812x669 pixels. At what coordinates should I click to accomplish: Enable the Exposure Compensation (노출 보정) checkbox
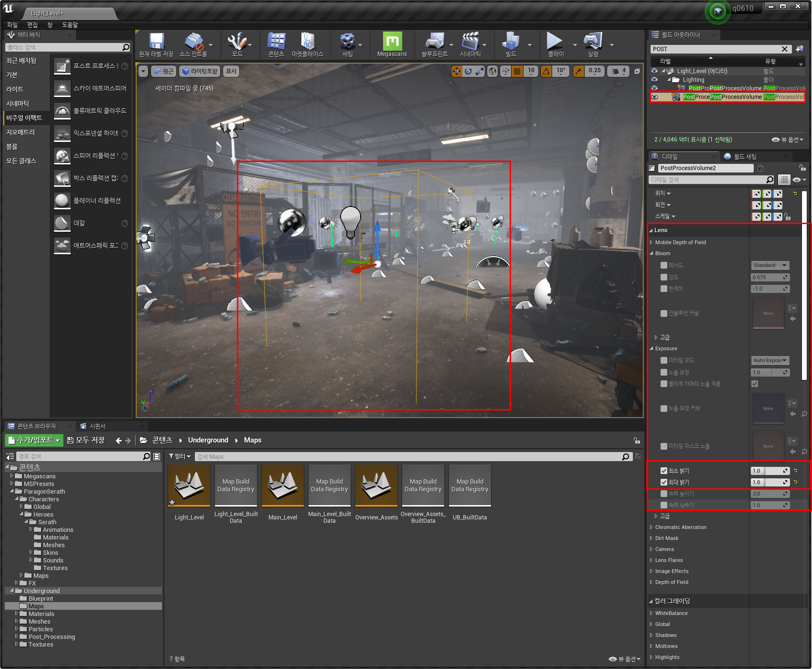664,372
